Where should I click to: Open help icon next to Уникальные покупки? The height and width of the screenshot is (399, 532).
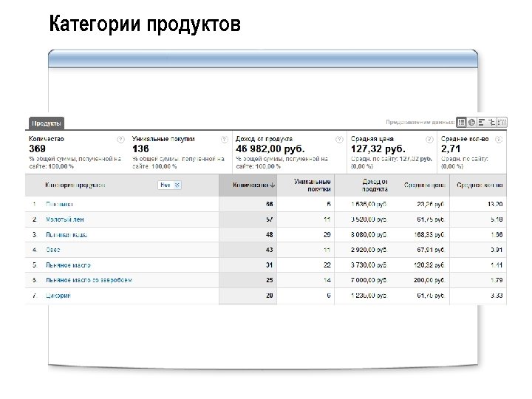point(225,140)
